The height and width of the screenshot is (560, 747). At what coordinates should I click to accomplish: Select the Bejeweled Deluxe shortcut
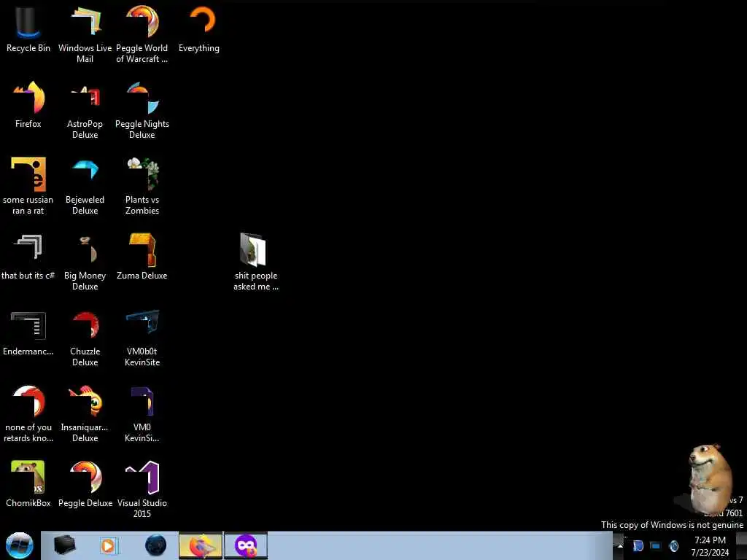point(85,186)
